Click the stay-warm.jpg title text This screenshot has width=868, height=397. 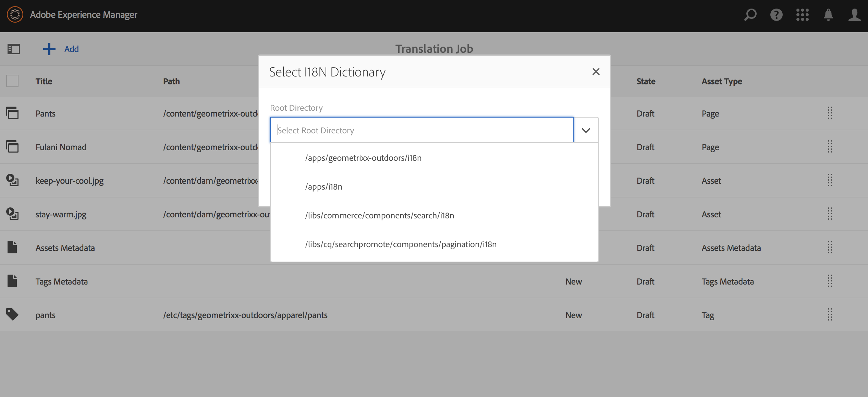click(x=61, y=214)
